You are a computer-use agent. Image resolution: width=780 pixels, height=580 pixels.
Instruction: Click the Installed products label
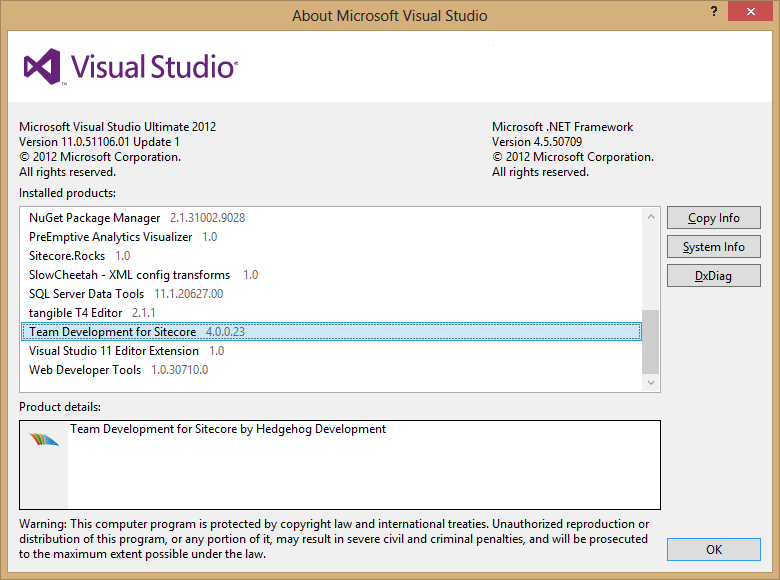point(67,193)
